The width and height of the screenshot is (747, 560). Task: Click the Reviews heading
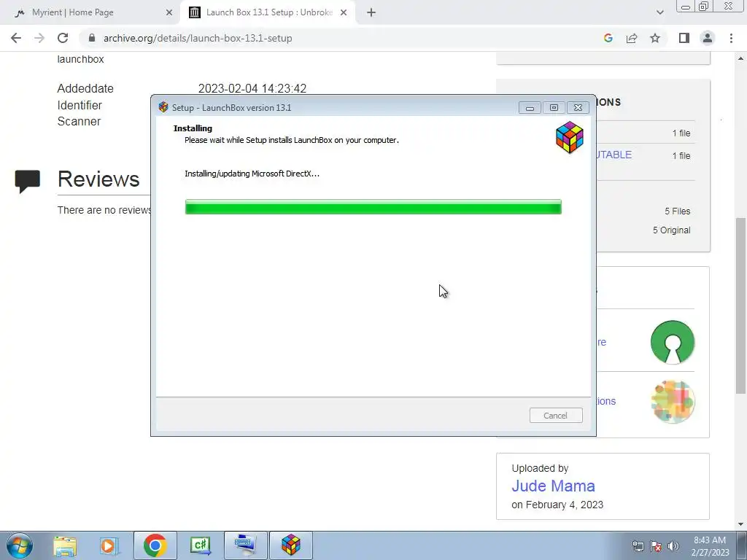click(x=98, y=179)
